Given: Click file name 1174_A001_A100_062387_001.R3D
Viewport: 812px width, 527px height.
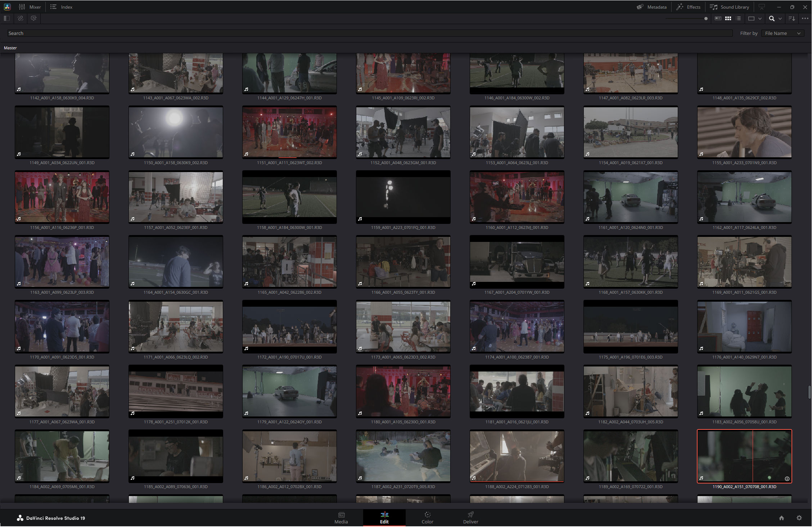Looking at the screenshot, I should coord(517,357).
